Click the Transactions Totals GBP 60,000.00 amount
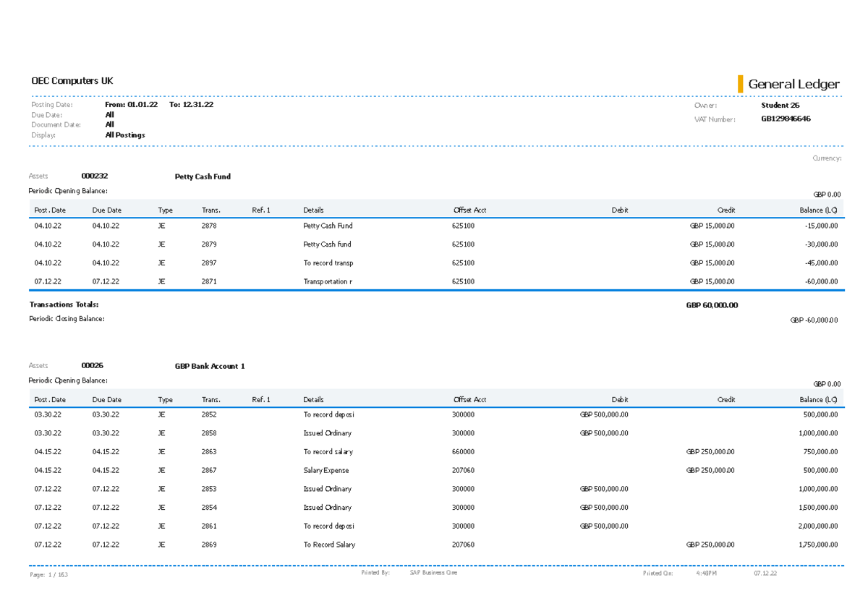 [712, 304]
